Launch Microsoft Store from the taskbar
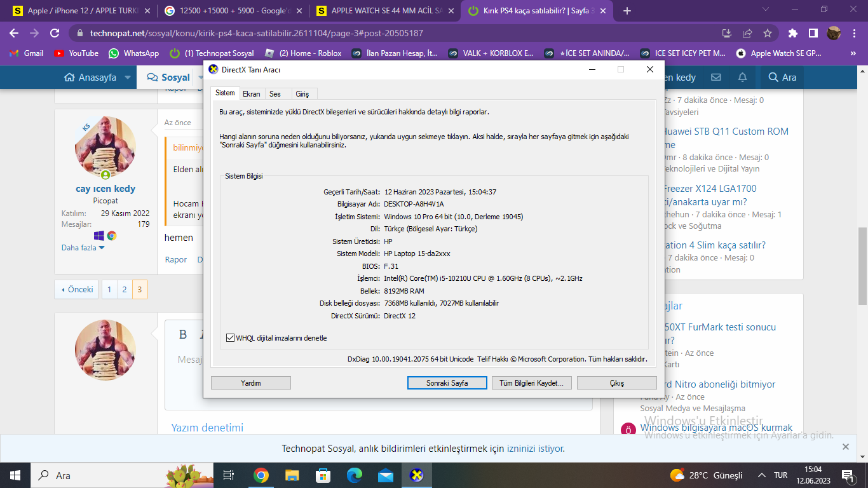The height and width of the screenshot is (488, 868). pyautogui.click(x=323, y=475)
